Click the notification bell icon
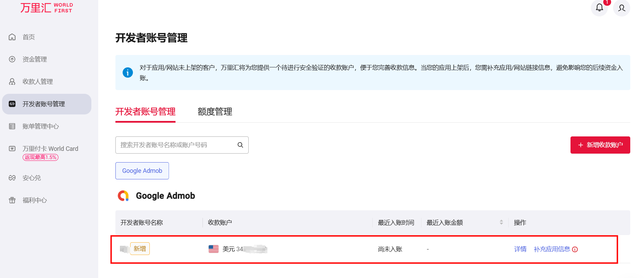 coord(599,8)
